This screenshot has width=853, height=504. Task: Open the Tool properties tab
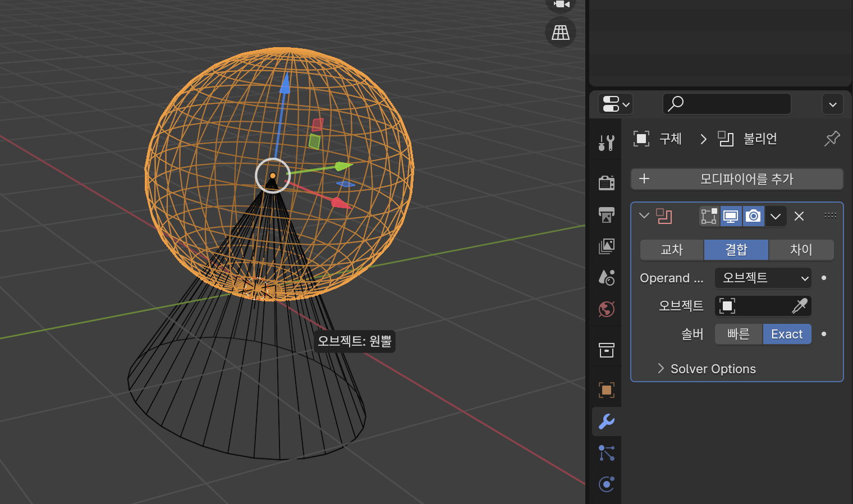click(x=607, y=143)
